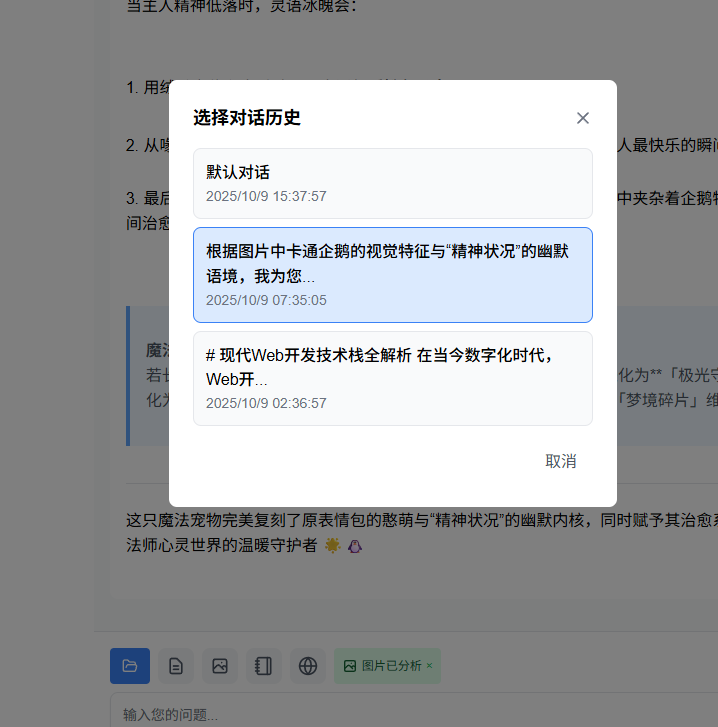The image size is (718, 727).
Task: Click the image upload icon
Action: click(x=220, y=666)
